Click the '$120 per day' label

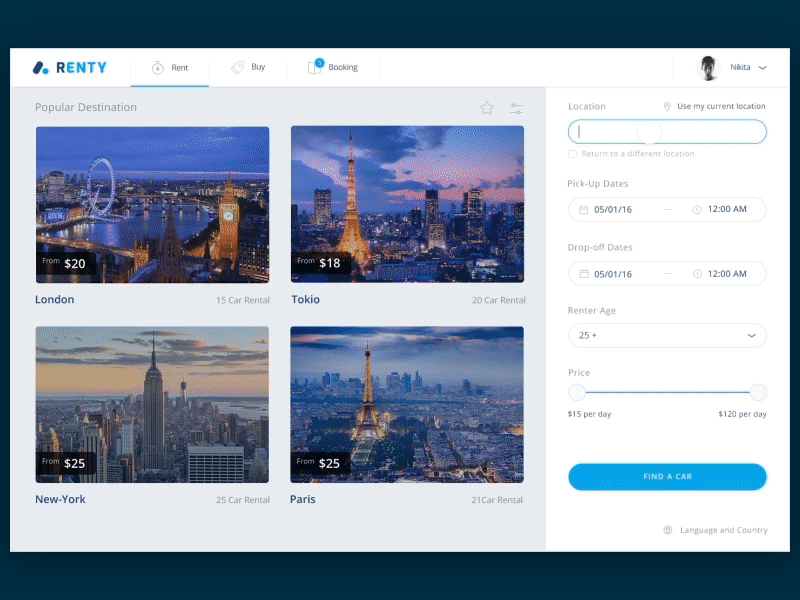click(x=742, y=414)
